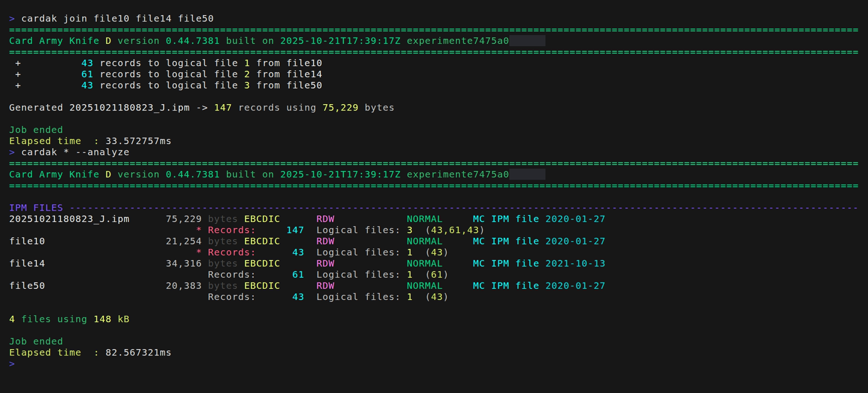868x393 pixels.
Task: Click the elapsed time value 82.567321ms
Action: [138, 353]
